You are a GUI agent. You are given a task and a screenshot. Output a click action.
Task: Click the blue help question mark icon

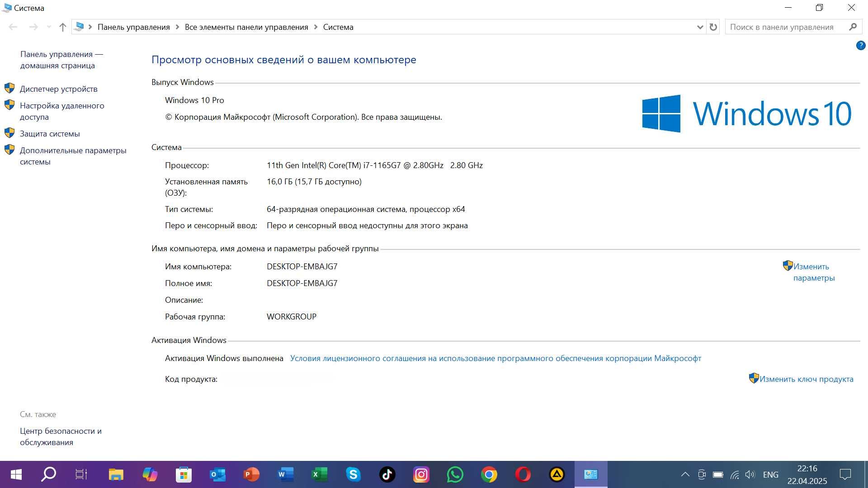(861, 45)
